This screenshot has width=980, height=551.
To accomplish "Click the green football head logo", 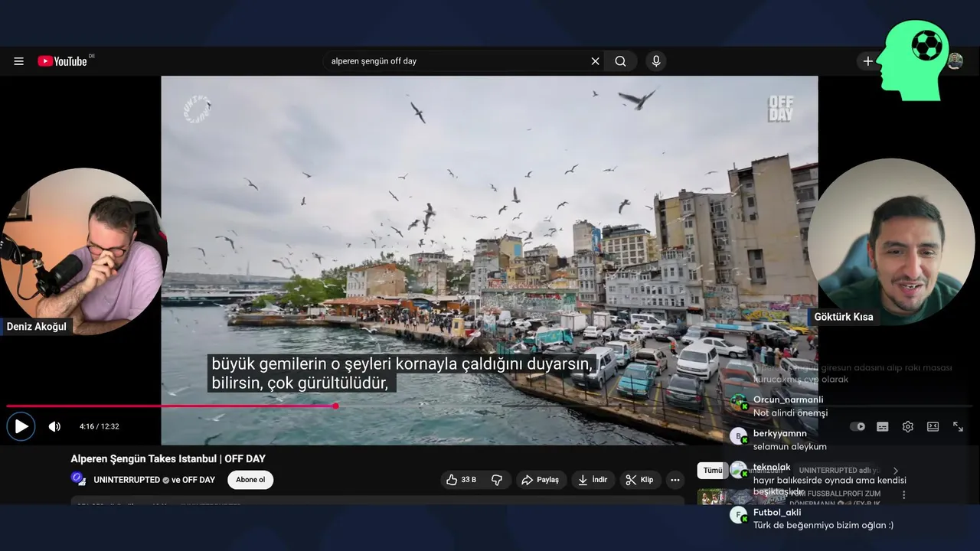I will coord(913,61).
